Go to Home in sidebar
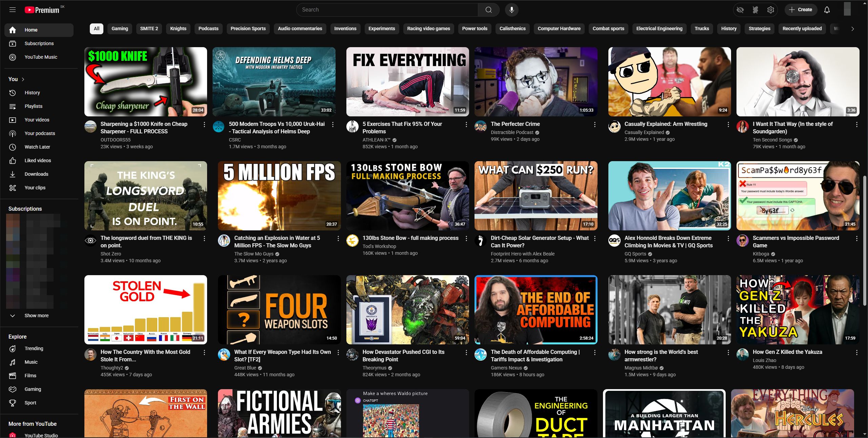The image size is (868, 438). [39, 30]
